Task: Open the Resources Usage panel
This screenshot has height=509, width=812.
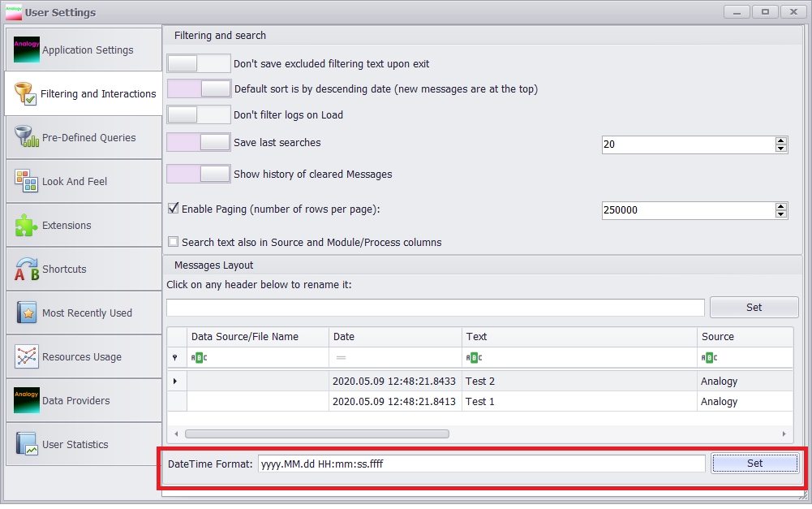Action: pyautogui.click(x=81, y=356)
